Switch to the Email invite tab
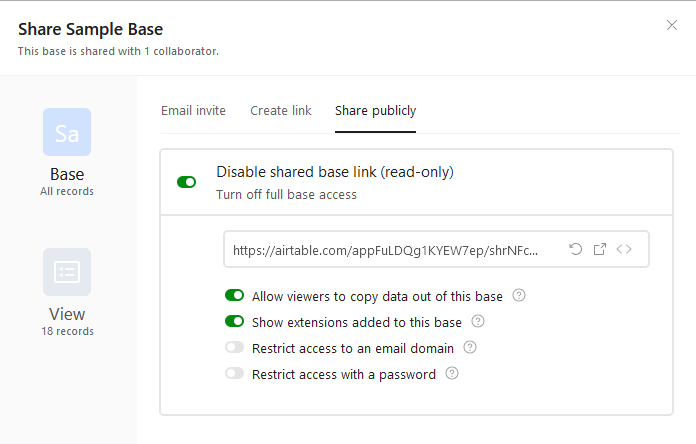Screen dimensions: 696x444 (x=193, y=111)
